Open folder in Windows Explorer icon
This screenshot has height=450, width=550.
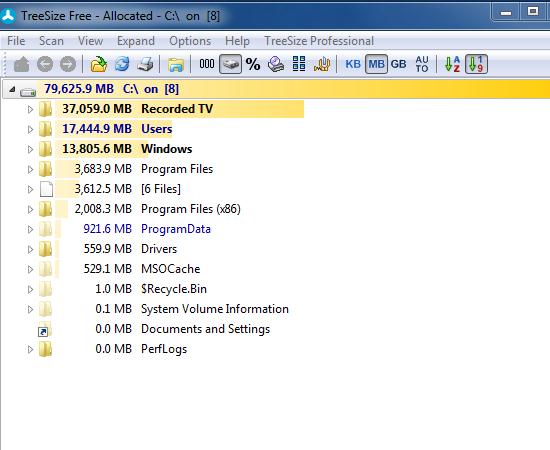[x=176, y=65]
